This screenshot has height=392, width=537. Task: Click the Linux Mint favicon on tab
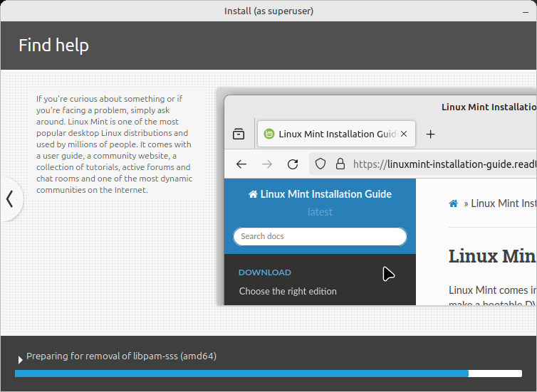coord(269,134)
